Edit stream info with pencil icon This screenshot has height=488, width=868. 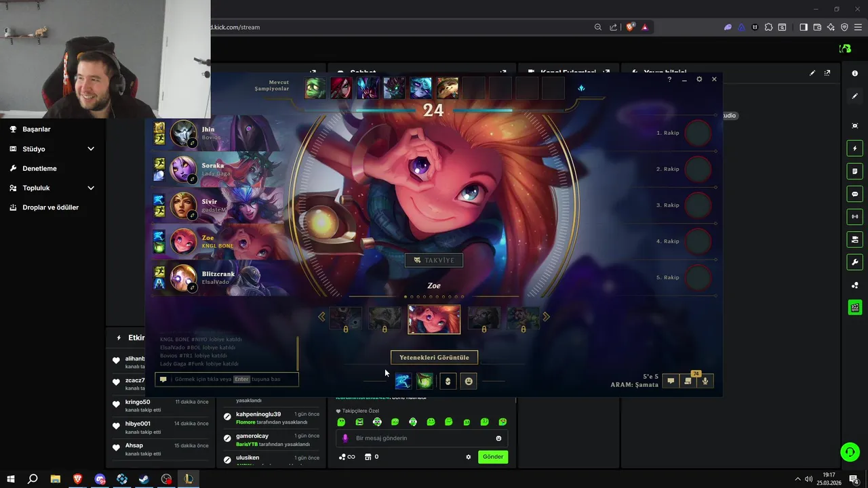click(x=812, y=73)
